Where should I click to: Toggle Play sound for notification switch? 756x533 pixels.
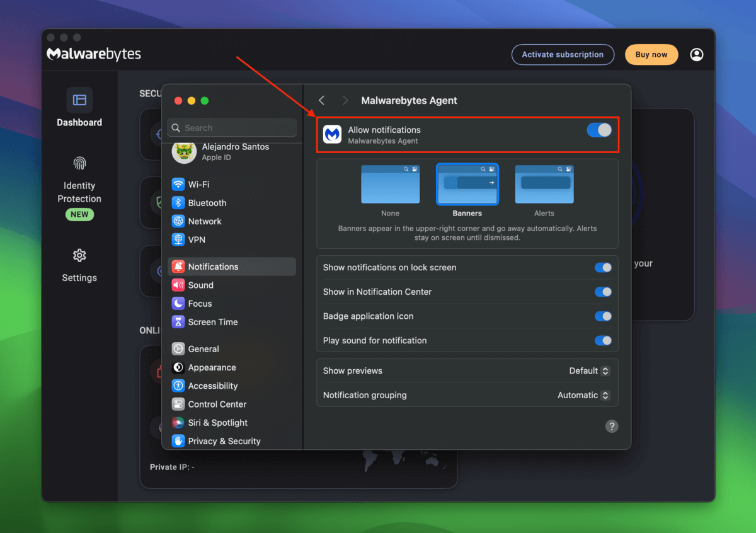[x=603, y=340]
